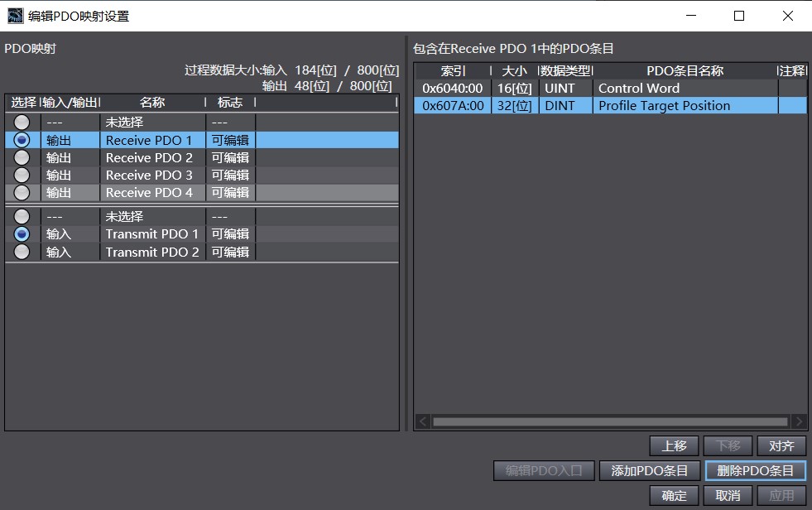Image resolution: width=812 pixels, height=510 pixels.
Task: Click the PDO条目名称 column header
Action: [685, 70]
